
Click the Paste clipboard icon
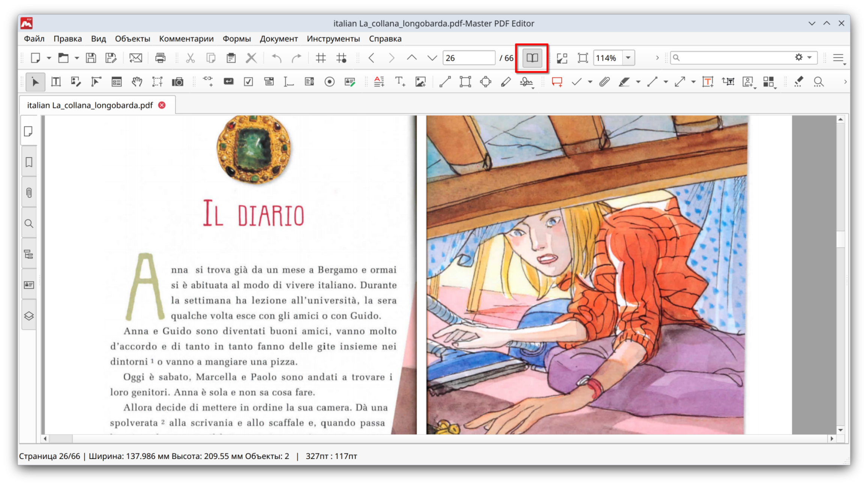pyautogui.click(x=231, y=58)
